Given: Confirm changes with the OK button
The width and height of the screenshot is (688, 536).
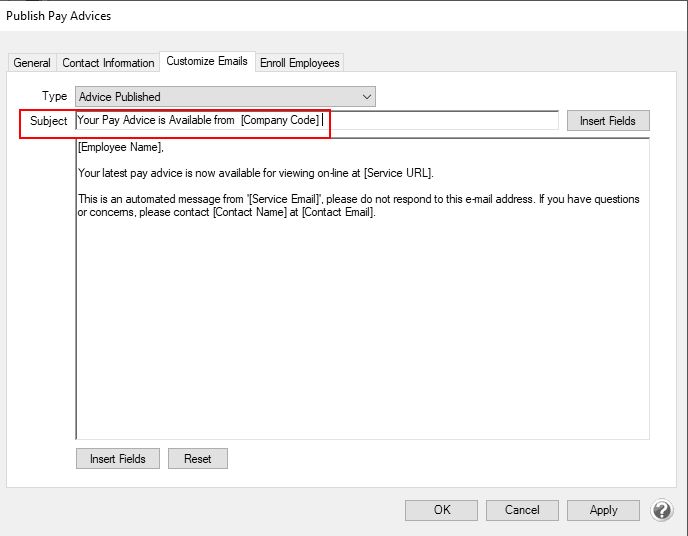Looking at the screenshot, I should [x=442, y=510].
